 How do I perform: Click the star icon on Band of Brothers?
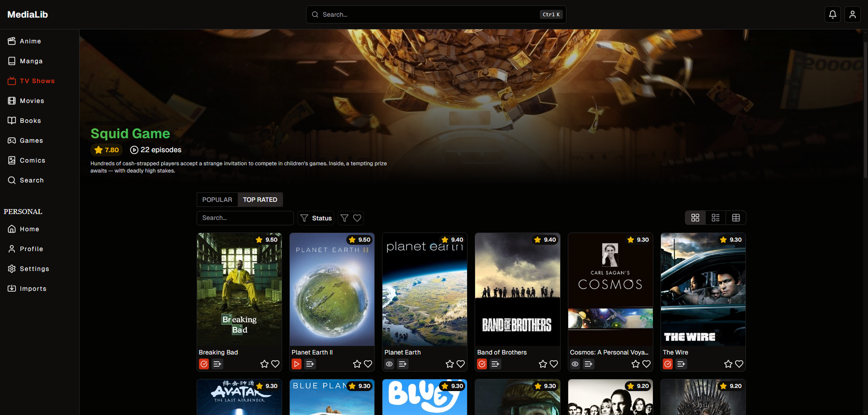(543, 364)
